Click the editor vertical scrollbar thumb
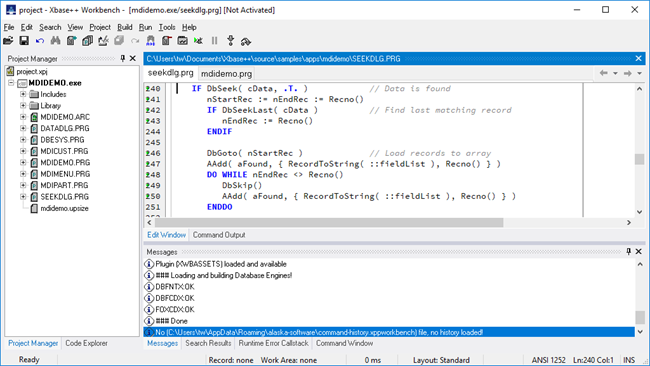Viewport: 650px width, 366px height. [x=640, y=159]
